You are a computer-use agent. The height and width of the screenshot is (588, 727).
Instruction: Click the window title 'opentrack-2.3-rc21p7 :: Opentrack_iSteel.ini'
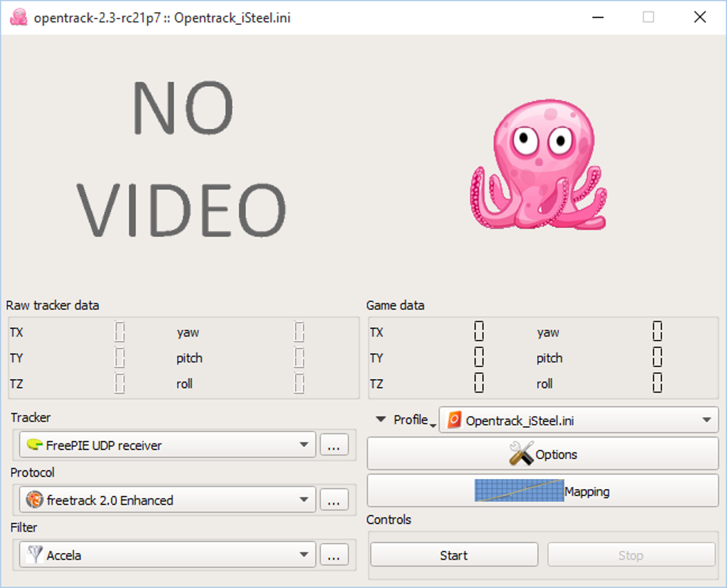point(163,18)
